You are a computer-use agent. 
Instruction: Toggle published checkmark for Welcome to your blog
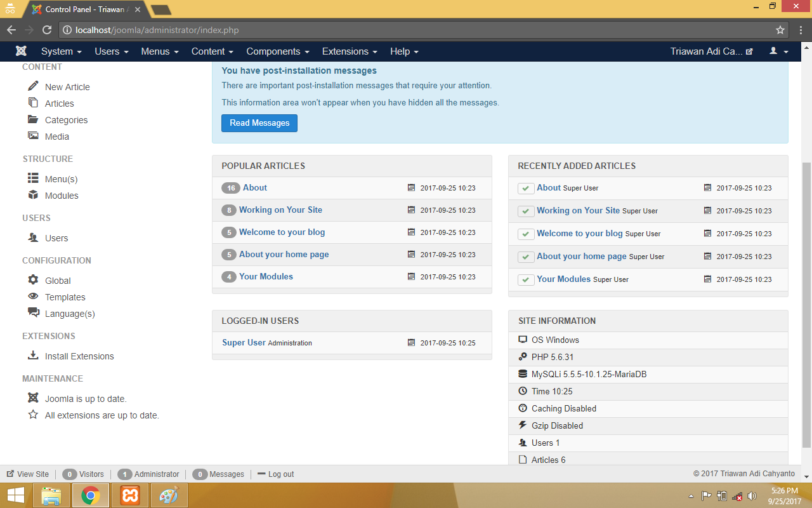pyautogui.click(x=526, y=234)
